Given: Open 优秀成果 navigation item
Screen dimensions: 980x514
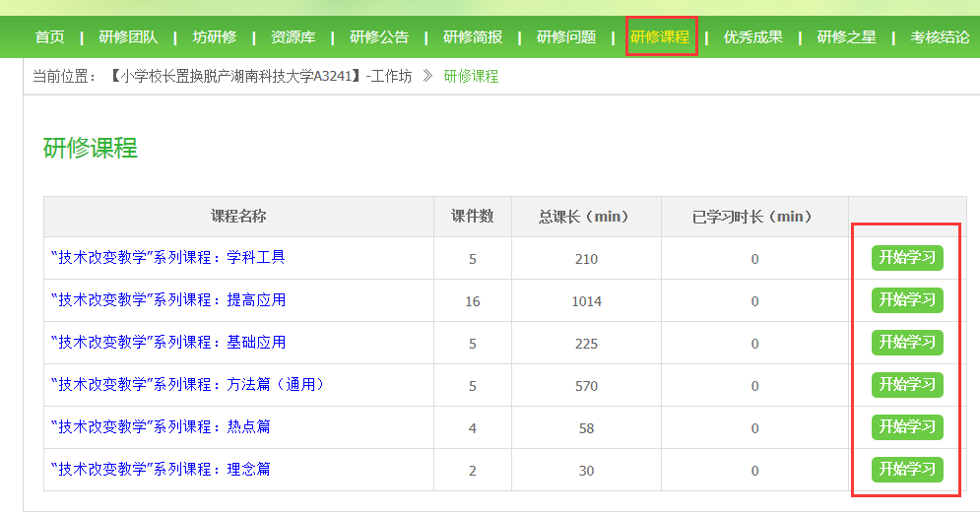Looking at the screenshot, I should click(753, 37).
